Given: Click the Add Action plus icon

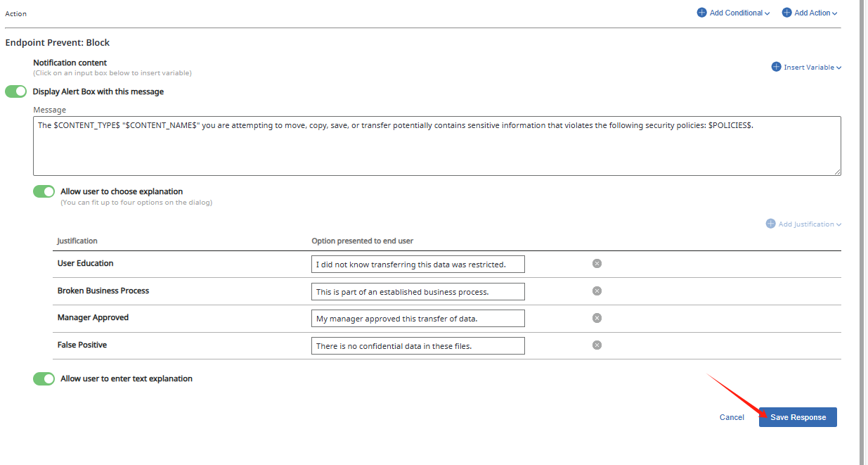Looking at the screenshot, I should click(786, 13).
